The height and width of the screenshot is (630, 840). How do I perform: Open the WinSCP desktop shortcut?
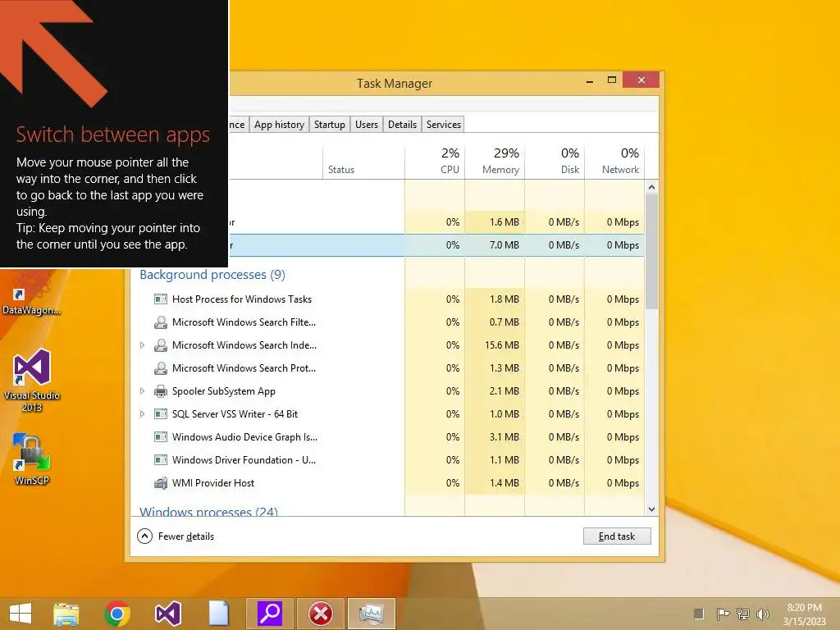pos(32,459)
